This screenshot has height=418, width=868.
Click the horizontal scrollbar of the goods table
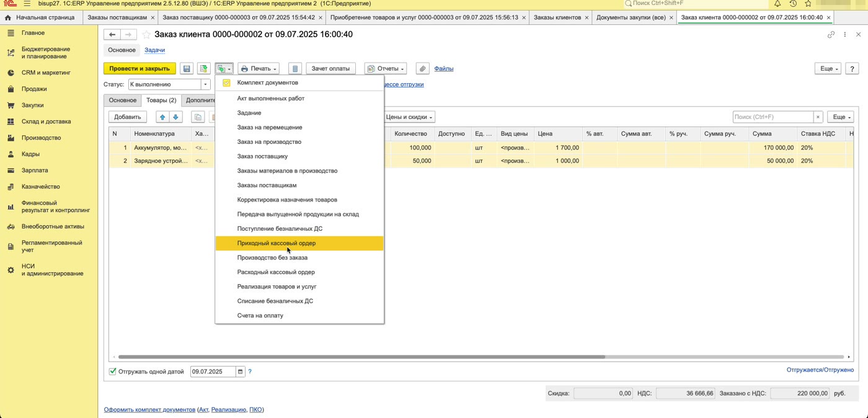(x=361, y=357)
